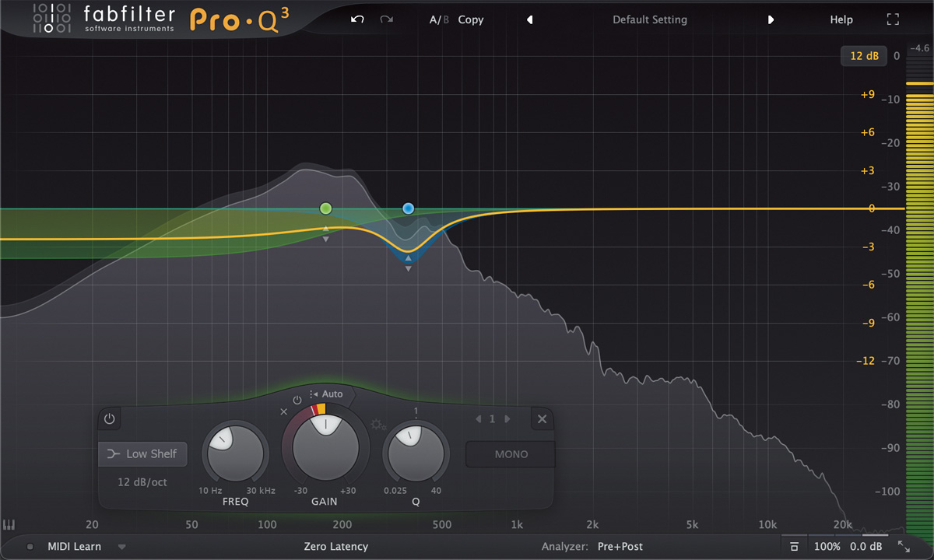
Task: Open the 100% output scale menu
Action: coord(827,547)
